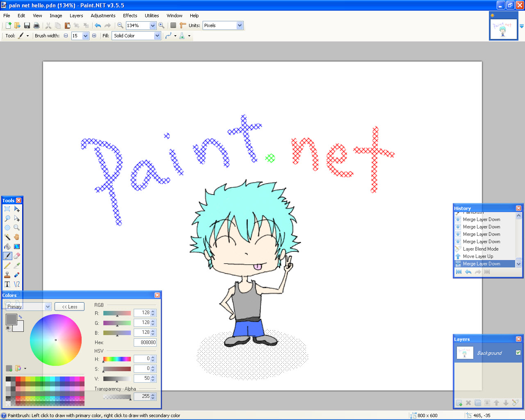Image resolution: width=525 pixels, height=420 pixels.
Task: Open the Effects menu
Action: click(130, 16)
